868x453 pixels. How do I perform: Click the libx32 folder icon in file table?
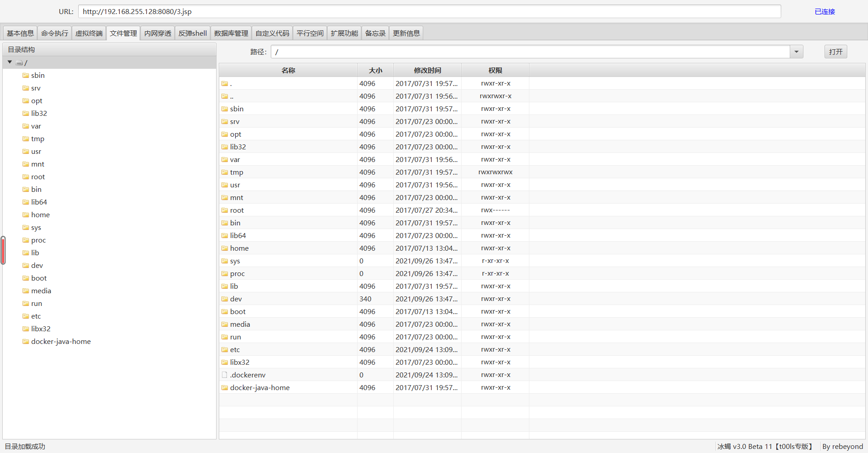pos(225,362)
